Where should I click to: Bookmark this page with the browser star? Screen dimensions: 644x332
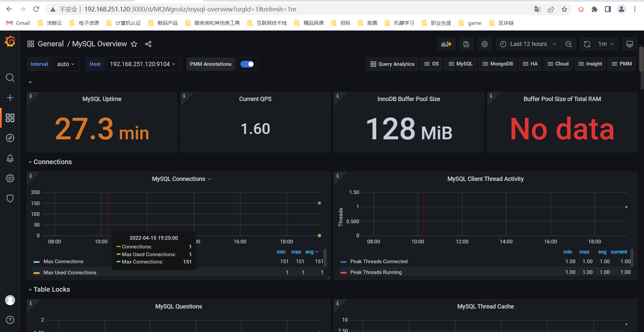click(565, 9)
